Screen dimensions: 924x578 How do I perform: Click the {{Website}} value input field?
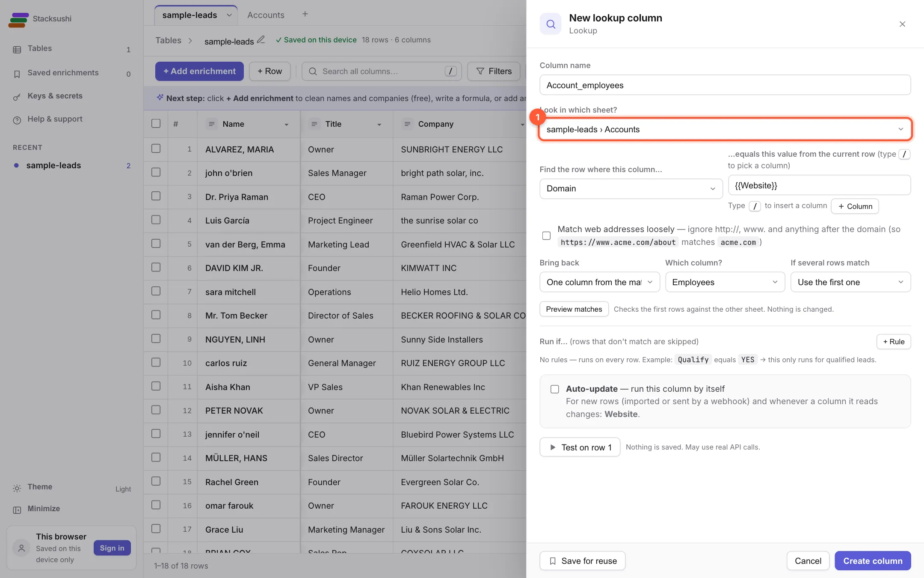819,185
